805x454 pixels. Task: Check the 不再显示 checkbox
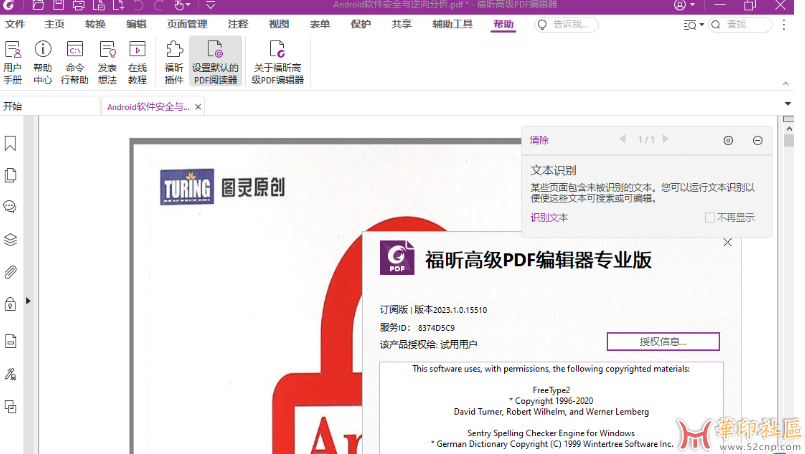pyautogui.click(x=710, y=218)
